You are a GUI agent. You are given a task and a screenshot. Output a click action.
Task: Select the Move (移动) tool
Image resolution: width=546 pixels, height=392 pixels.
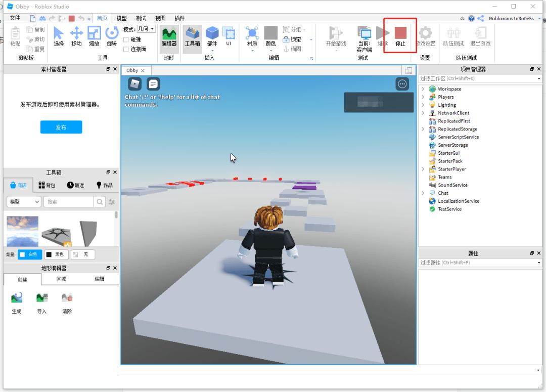coord(76,35)
